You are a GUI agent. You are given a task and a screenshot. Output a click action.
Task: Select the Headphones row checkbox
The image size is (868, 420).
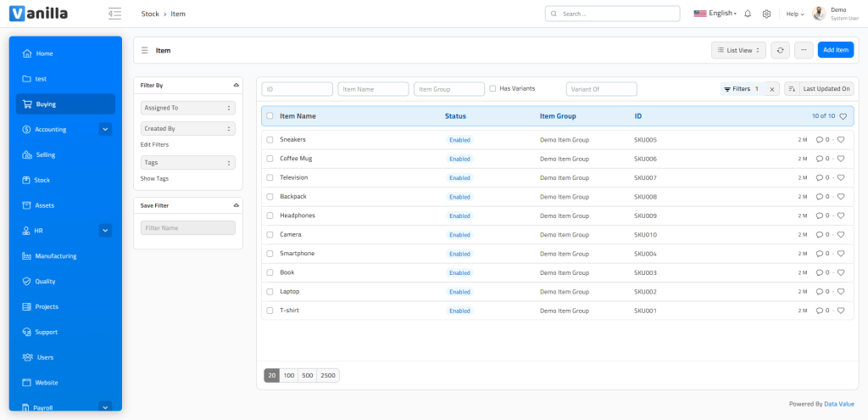270,216
